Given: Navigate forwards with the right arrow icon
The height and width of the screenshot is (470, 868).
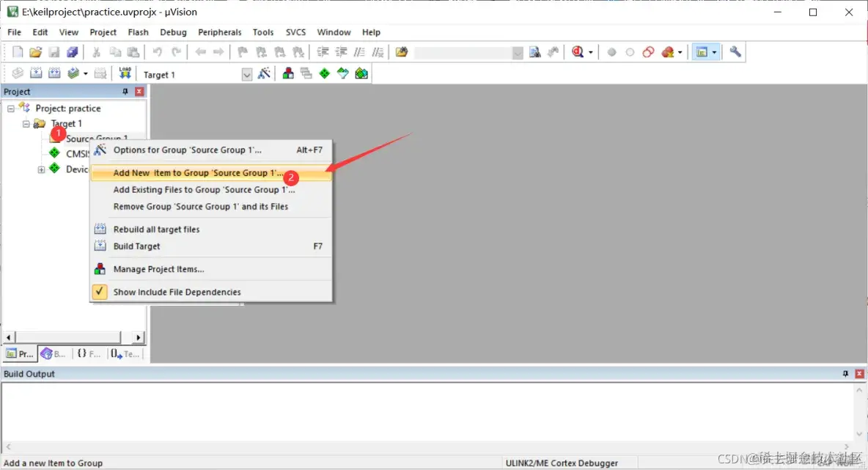Looking at the screenshot, I should [x=218, y=52].
